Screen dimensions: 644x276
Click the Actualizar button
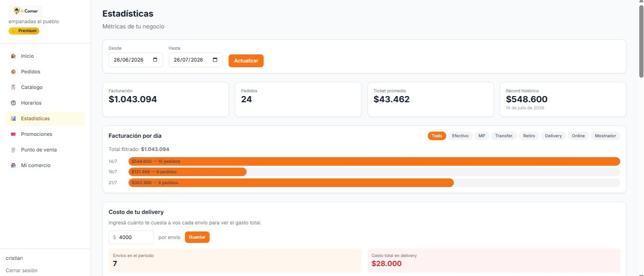pyautogui.click(x=246, y=61)
